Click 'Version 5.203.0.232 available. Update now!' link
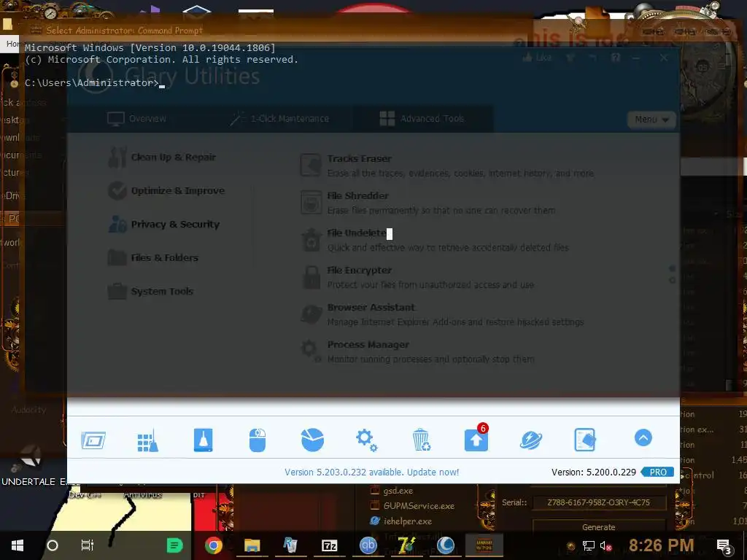 click(x=371, y=472)
